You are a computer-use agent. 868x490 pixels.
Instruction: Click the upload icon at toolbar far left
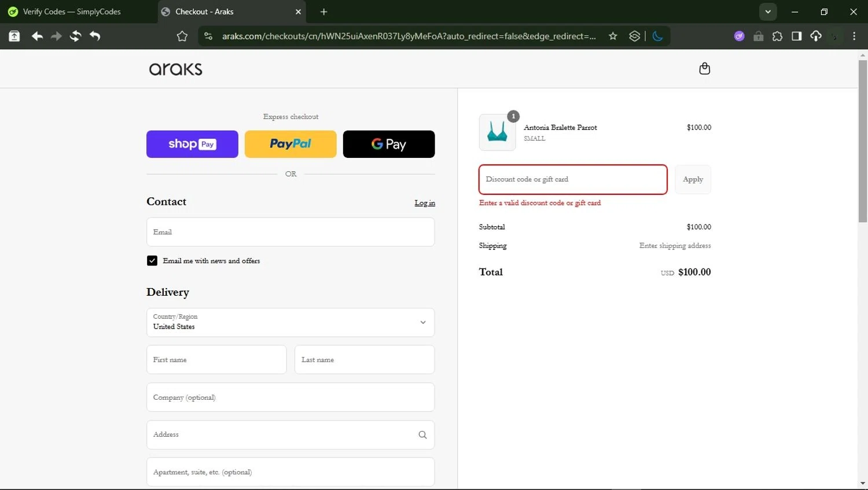[14, 36]
